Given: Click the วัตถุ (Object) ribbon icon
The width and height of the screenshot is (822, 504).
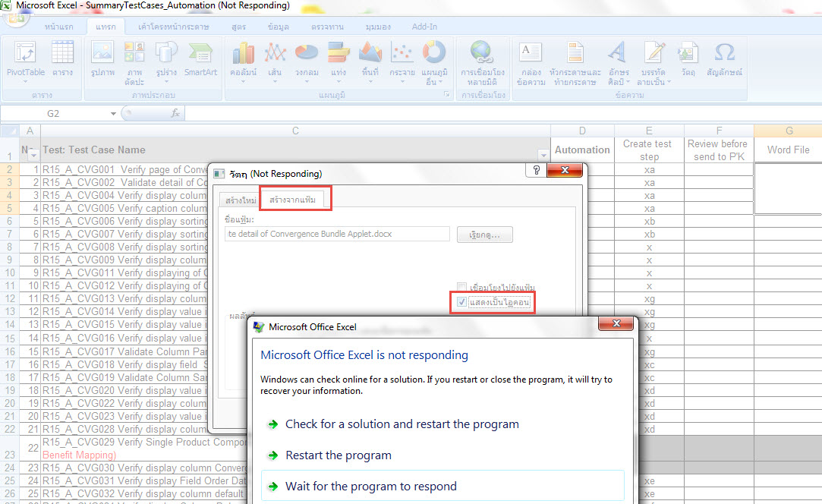Looking at the screenshot, I should [688, 53].
